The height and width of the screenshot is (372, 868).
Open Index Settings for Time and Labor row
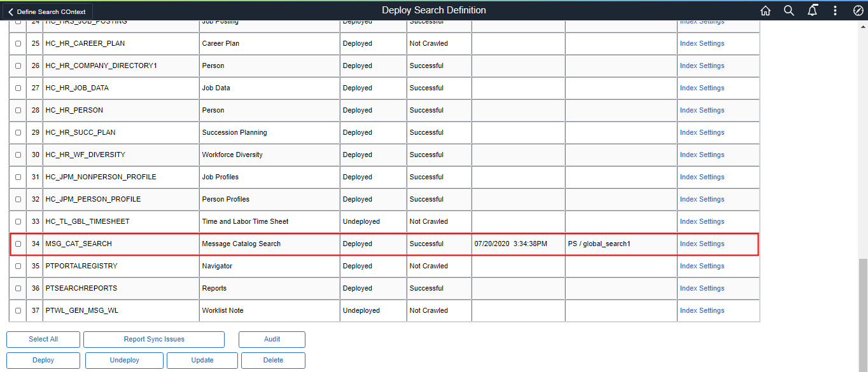[x=702, y=222]
